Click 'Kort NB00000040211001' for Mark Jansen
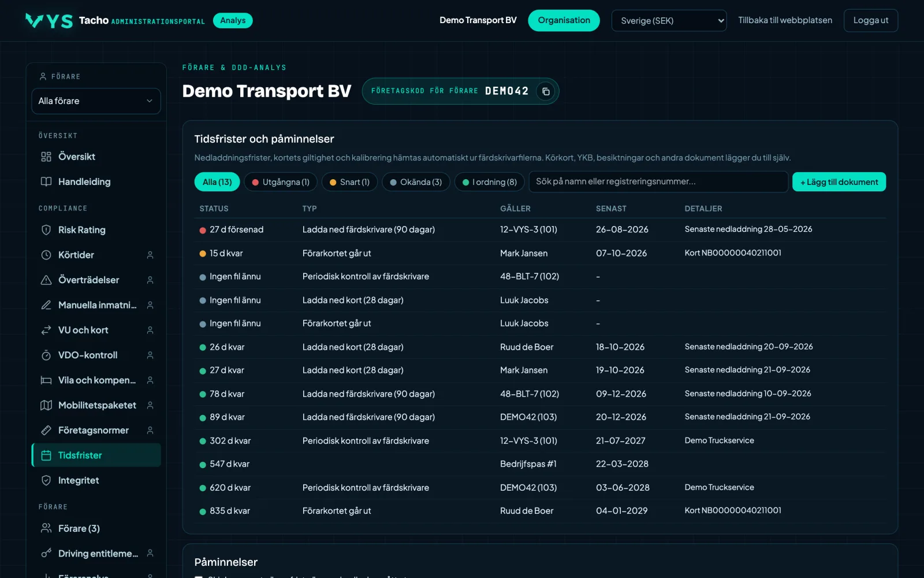The height and width of the screenshot is (578, 924). [733, 253]
